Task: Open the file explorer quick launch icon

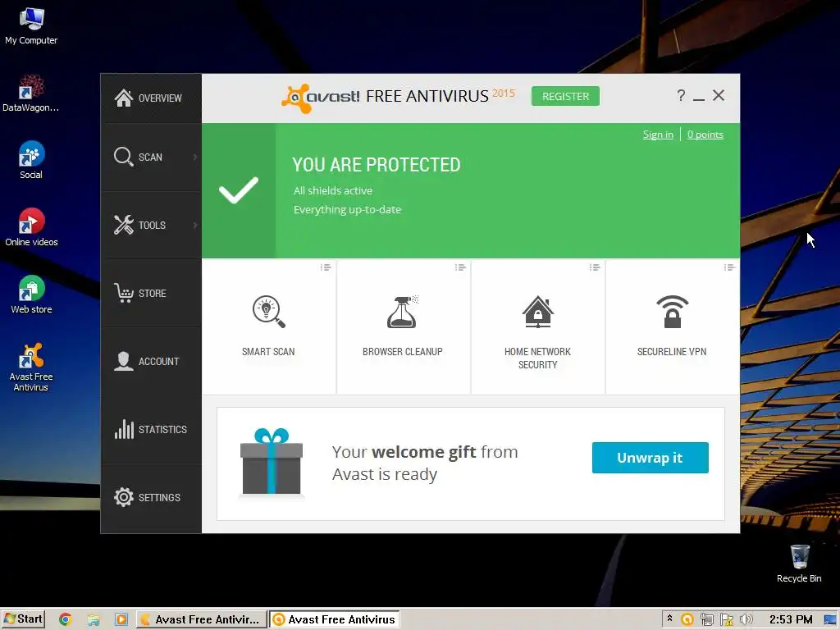Action: pos(94,620)
